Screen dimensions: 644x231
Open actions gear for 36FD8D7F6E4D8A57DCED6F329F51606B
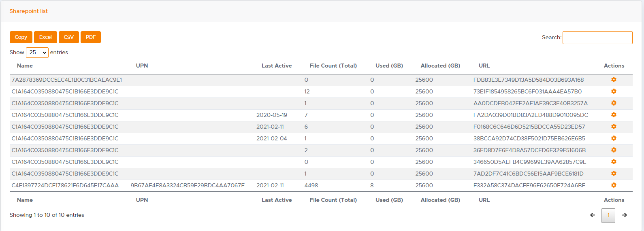[614, 150]
